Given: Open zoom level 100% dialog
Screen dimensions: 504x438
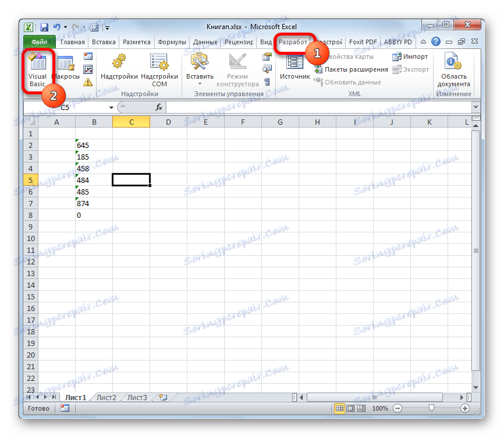Looking at the screenshot, I should pyautogui.click(x=380, y=408).
